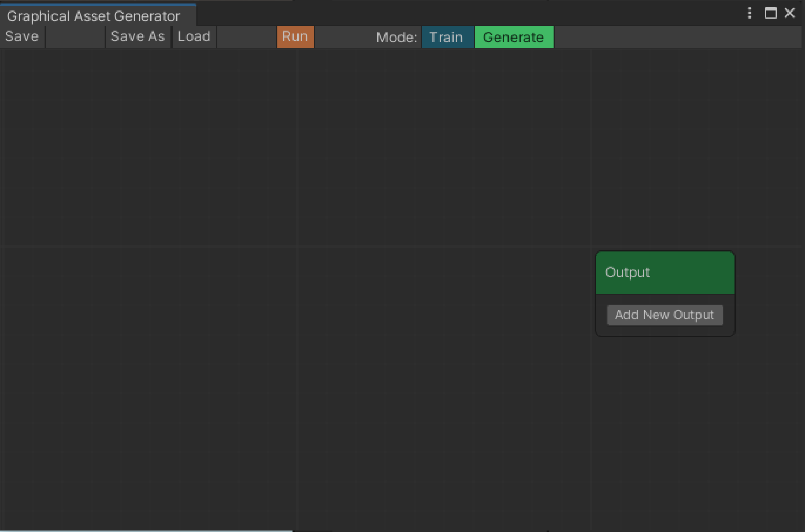Click the Add New Output button
Screen dimensions: 805x532
664,315
